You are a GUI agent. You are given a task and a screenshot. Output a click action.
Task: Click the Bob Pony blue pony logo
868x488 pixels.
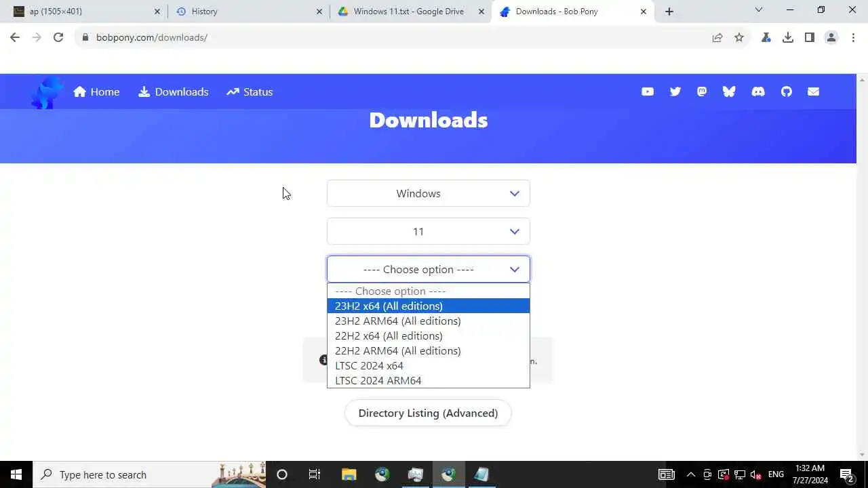click(47, 92)
